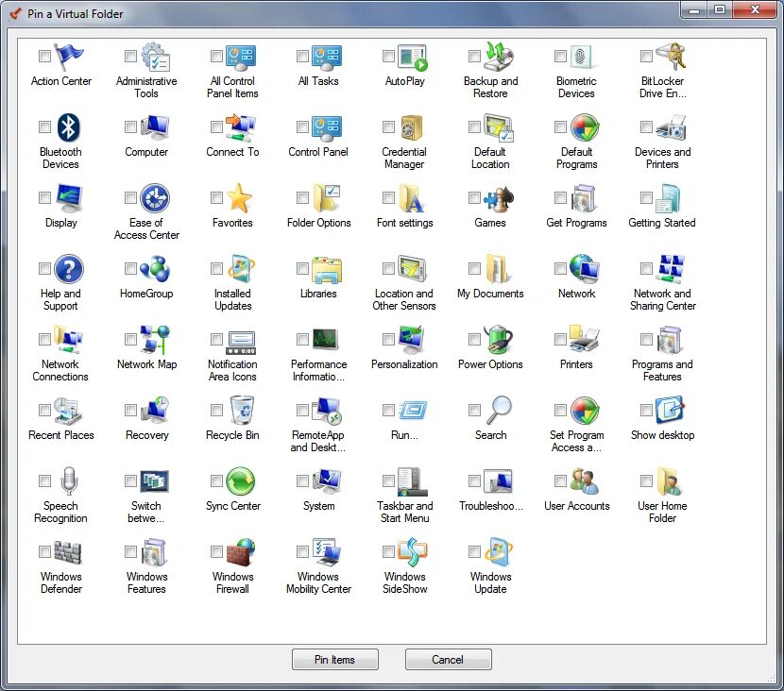Select the Bluetooth Devices icon
Screen dimensions: 784x691
click(69, 127)
